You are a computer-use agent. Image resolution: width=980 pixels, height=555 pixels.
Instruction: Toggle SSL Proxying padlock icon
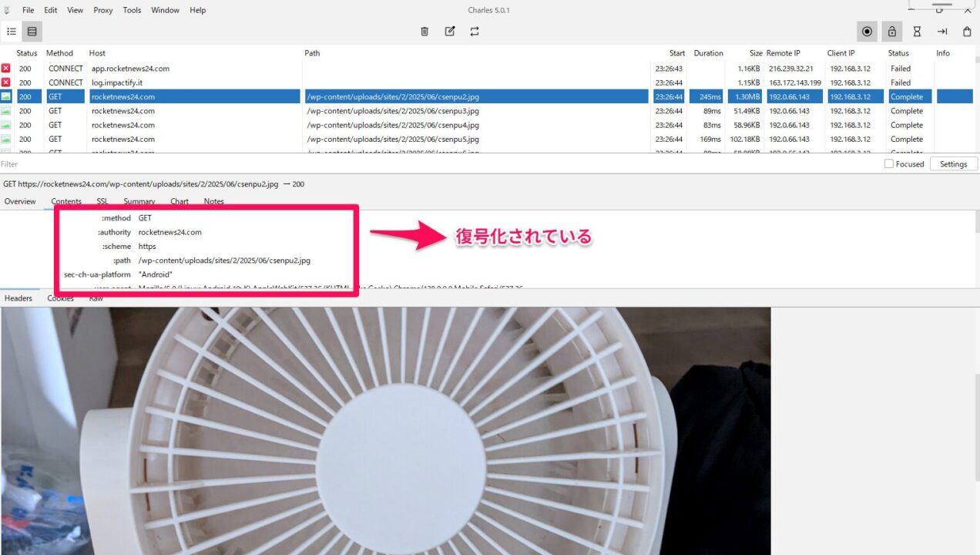892,32
